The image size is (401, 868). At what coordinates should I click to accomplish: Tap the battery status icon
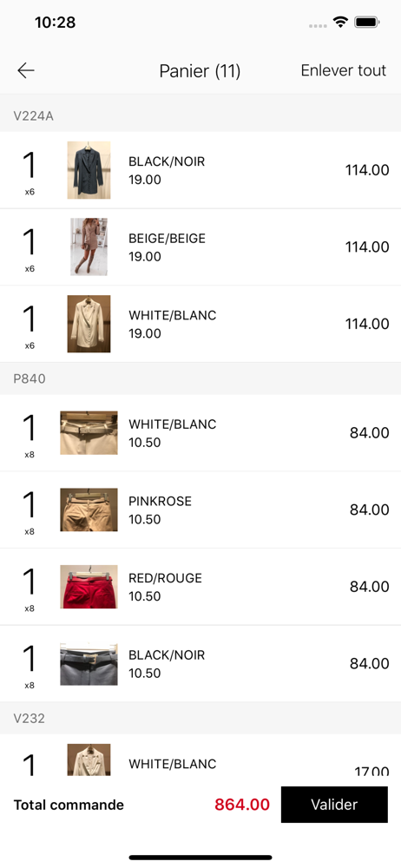(366, 23)
